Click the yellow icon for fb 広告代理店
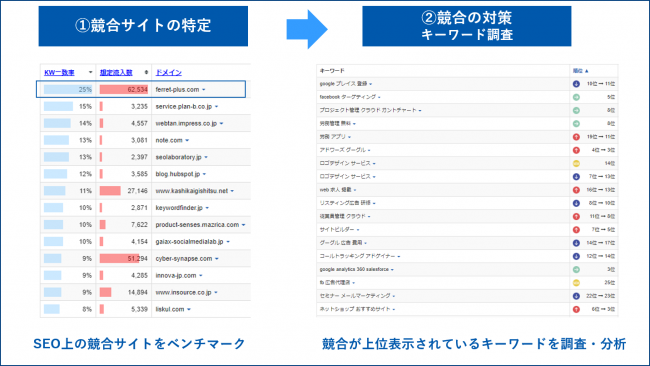The height and width of the screenshot is (366, 650). click(x=576, y=283)
